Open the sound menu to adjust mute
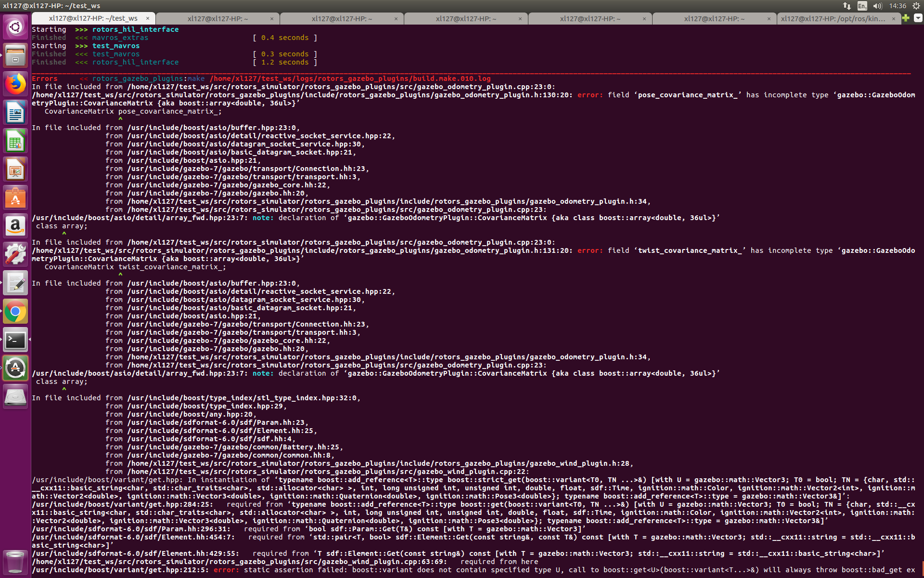This screenshot has height=578, width=924. pyautogui.click(x=877, y=6)
